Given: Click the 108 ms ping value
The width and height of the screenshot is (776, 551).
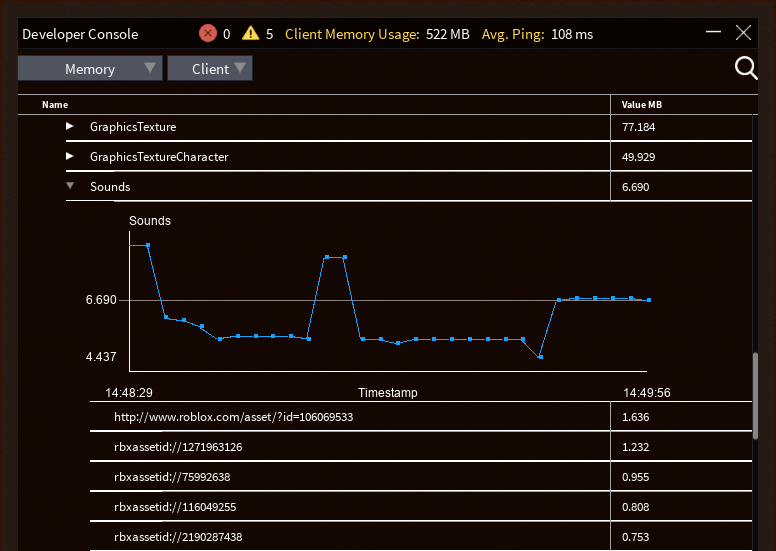Looking at the screenshot, I should (572, 34).
